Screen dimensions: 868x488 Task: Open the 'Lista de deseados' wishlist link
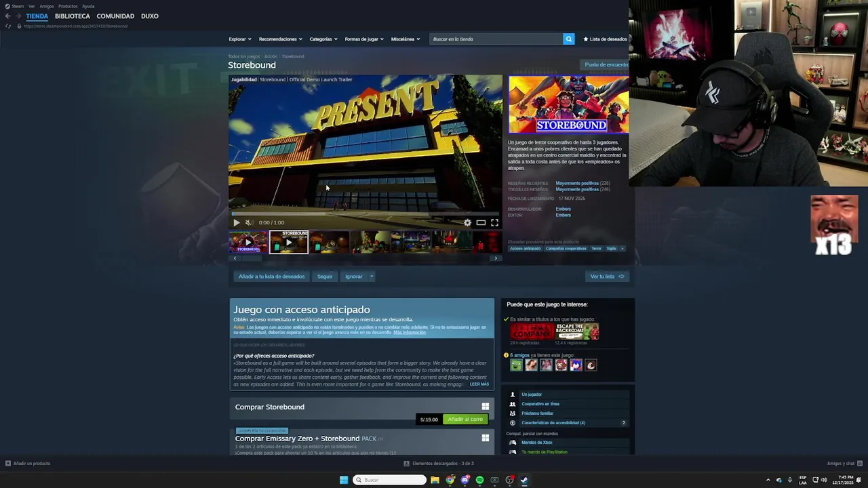point(605,39)
